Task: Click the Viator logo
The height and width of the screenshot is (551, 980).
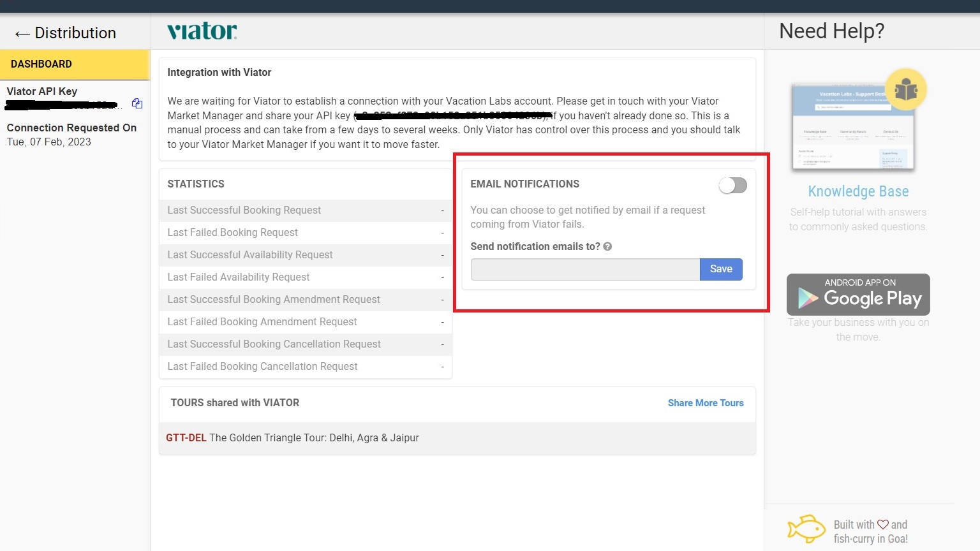Action: click(202, 31)
